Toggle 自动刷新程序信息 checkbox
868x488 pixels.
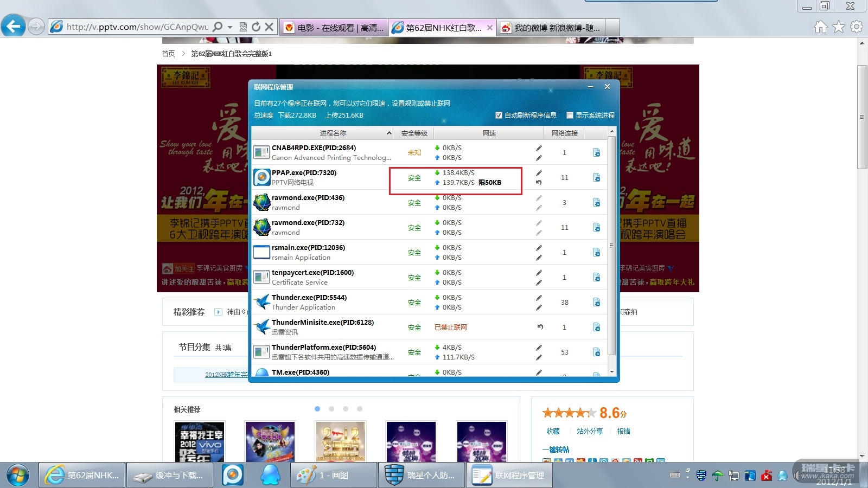499,115
